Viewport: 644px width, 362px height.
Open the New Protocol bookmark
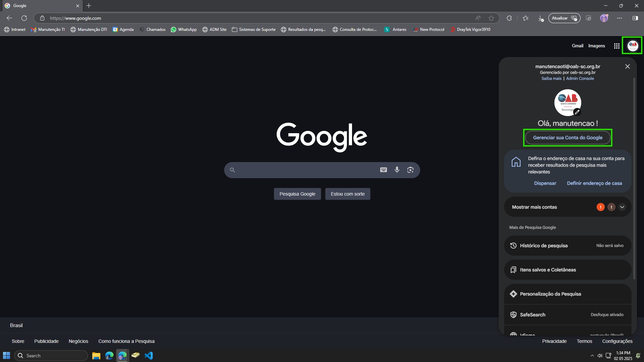click(x=429, y=30)
